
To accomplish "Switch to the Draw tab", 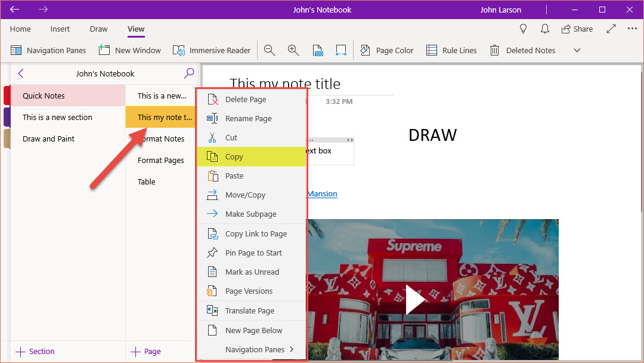I will (98, 29).
